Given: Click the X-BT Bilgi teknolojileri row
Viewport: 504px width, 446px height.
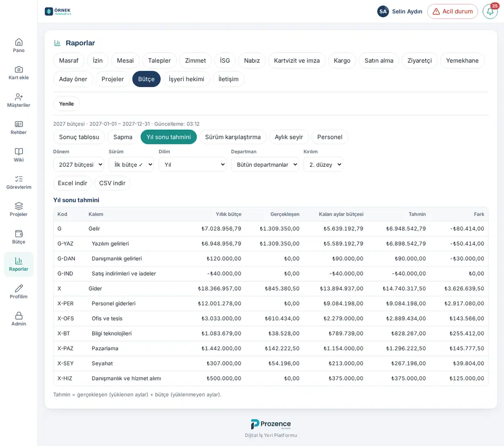Looking at the screenshot, I should point(271,333).
